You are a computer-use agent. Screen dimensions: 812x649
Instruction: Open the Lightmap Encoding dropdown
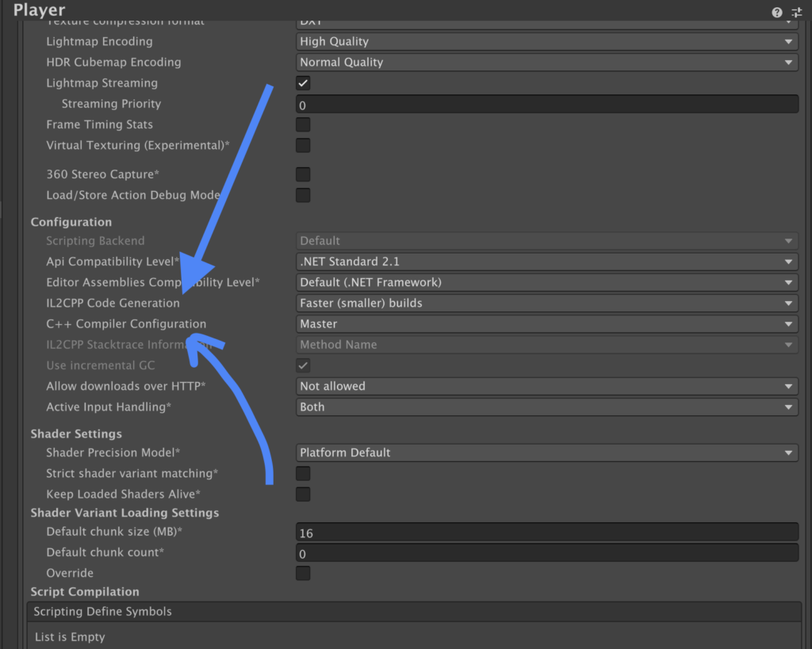pyautogui.click(x=546, y=41)
